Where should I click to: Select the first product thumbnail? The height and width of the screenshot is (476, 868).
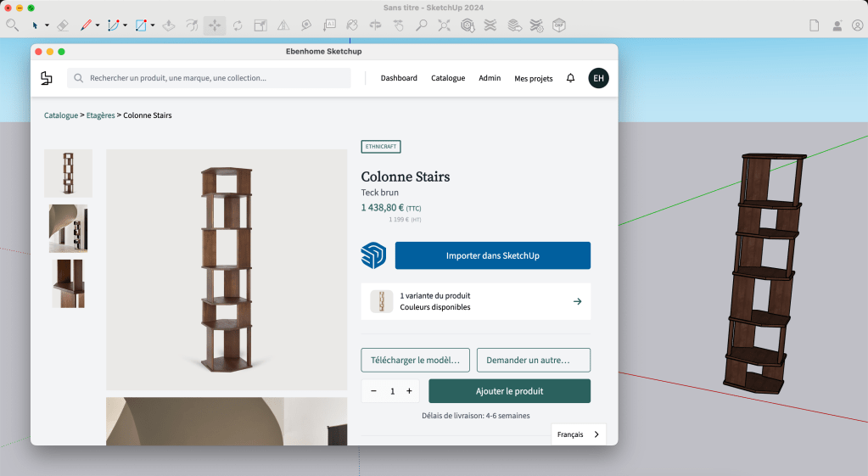coord(68,173)
